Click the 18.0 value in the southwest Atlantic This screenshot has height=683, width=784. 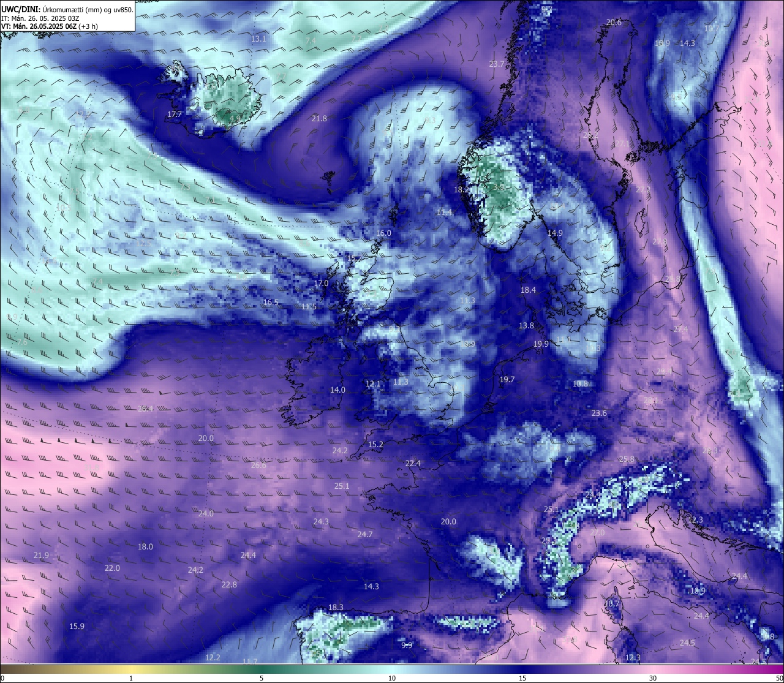145,547
